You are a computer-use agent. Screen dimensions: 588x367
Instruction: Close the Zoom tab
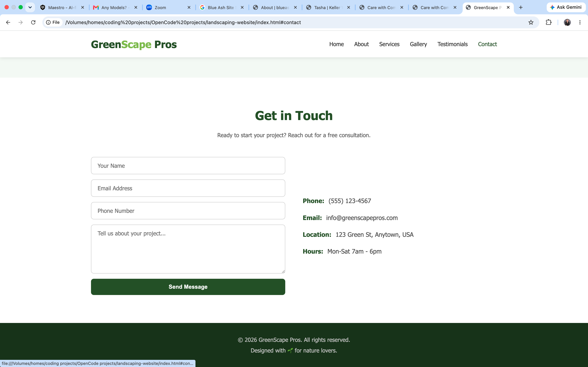189,8
